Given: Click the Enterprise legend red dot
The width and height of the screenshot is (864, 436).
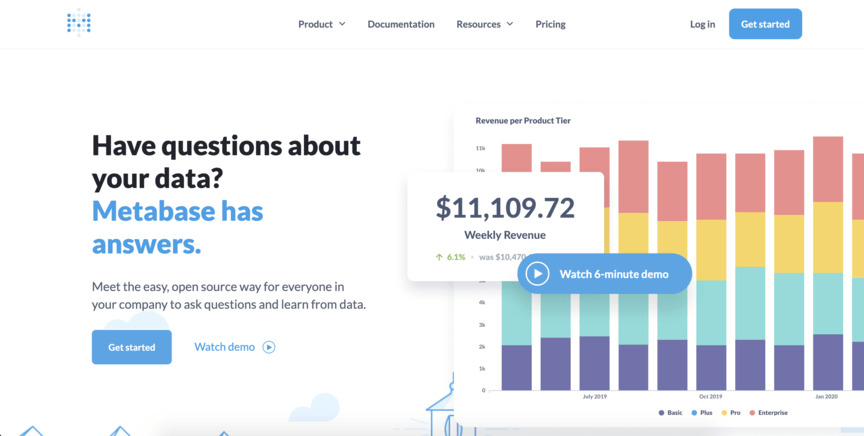Looking at the screenshot, I should tap(752, 413).
